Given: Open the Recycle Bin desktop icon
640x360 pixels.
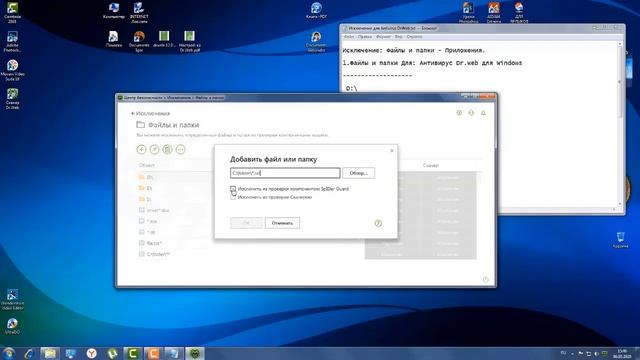Looking at the screenshot, I should (620, 240).
